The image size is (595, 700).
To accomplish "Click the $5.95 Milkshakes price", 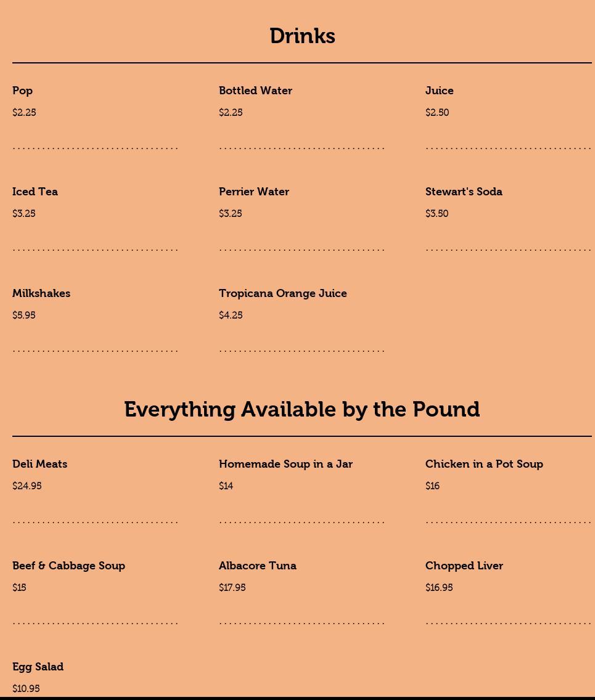I will pyautogui.click(x=24, y=315).
